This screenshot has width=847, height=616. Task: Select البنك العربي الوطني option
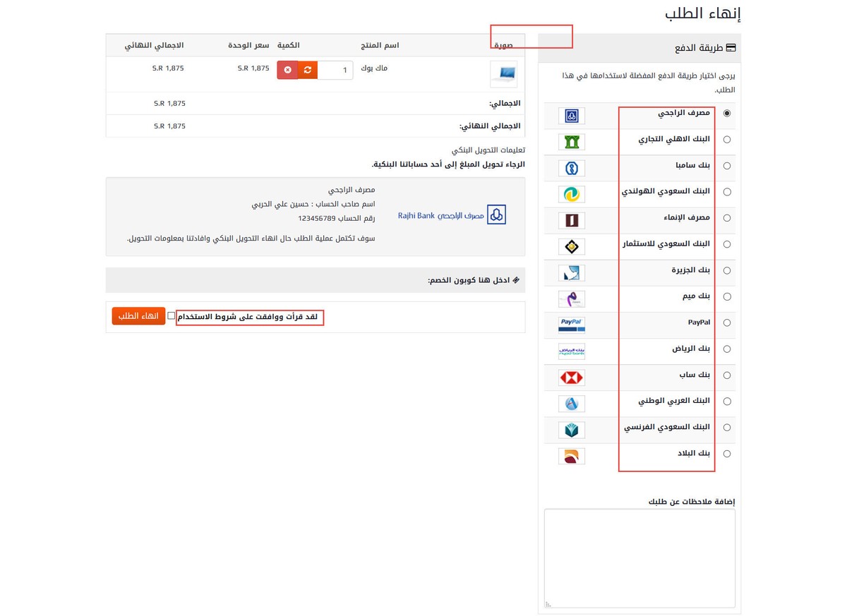pos(726,401)
